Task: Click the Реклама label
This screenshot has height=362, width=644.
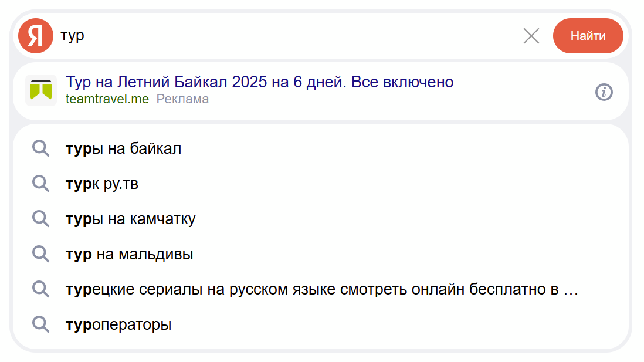Action: [182, 99]
